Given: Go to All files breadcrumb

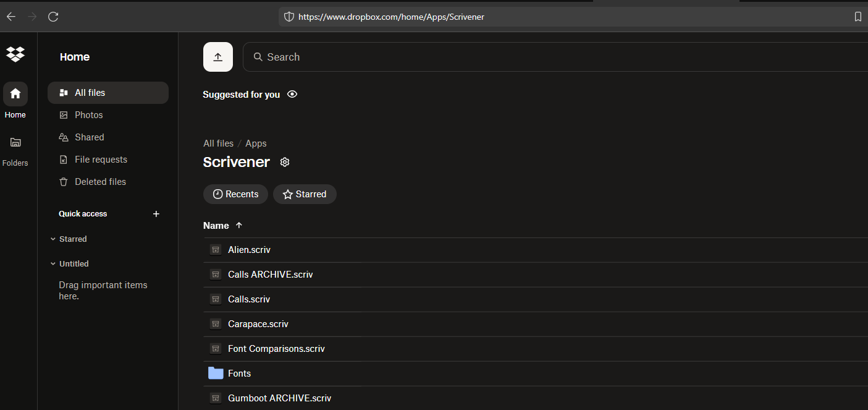Looking at the screenshot, I should click(219, 143).
